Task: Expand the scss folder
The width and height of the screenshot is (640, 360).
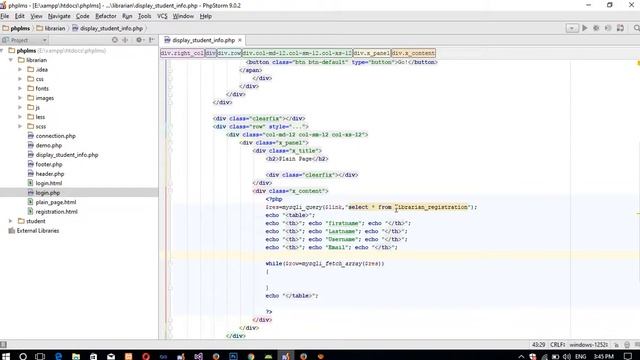Action: tap(20, 126)
